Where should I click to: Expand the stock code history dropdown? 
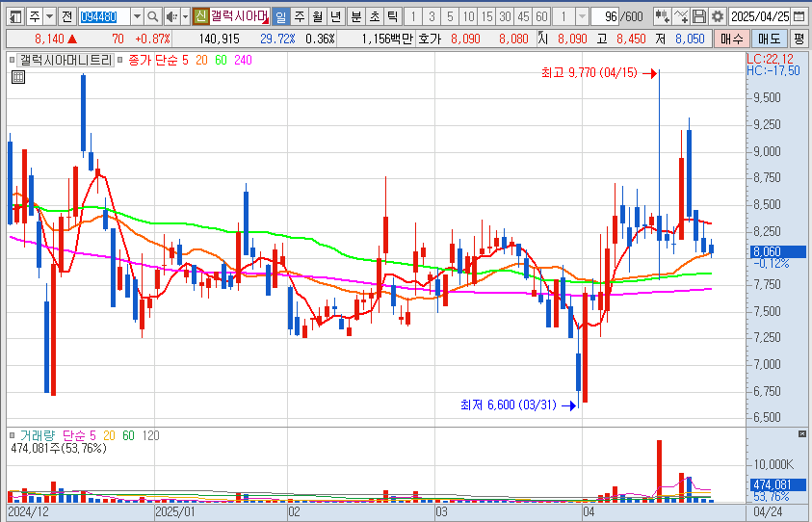[137, 17]
